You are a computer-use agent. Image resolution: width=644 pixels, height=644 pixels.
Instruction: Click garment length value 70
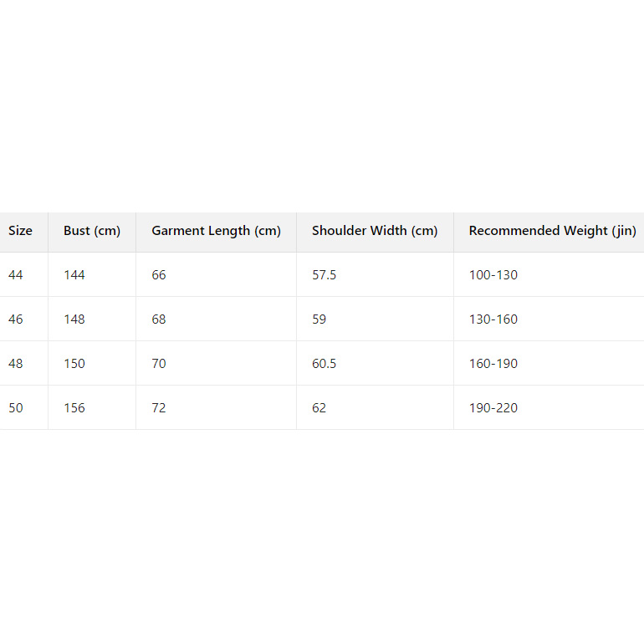coord(159,364)
